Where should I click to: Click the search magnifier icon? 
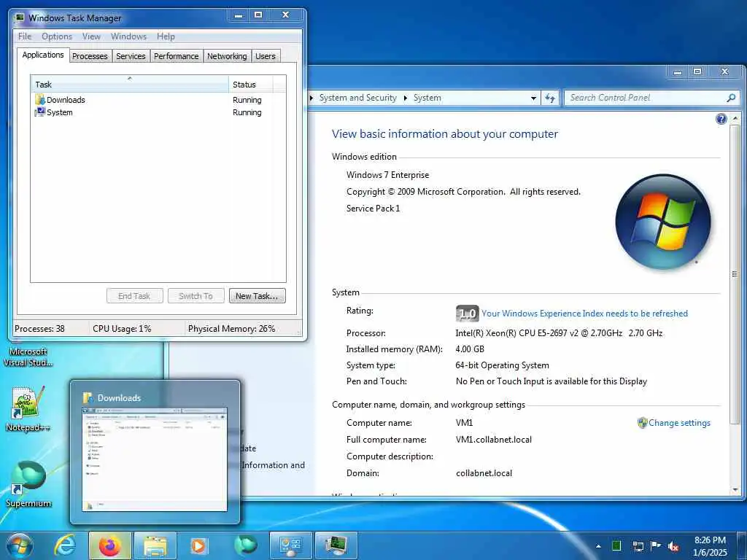pyautogui.click(x=731, y=98)
